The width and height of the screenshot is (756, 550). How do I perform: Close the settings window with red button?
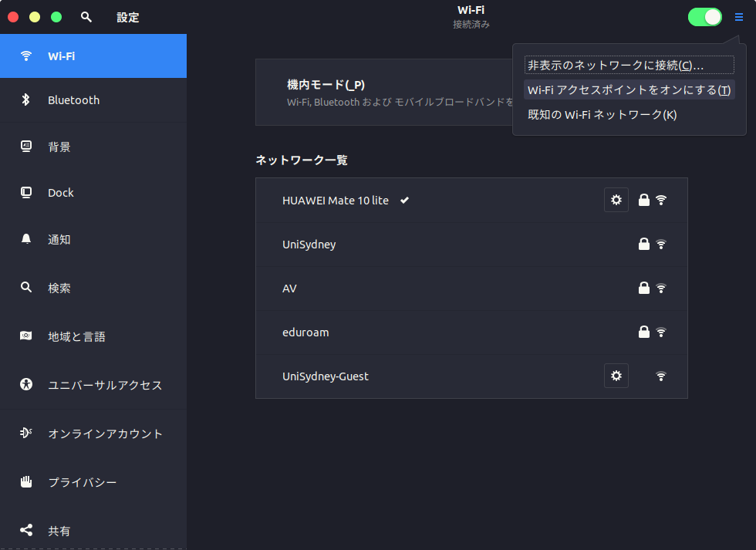coord(13,17)
